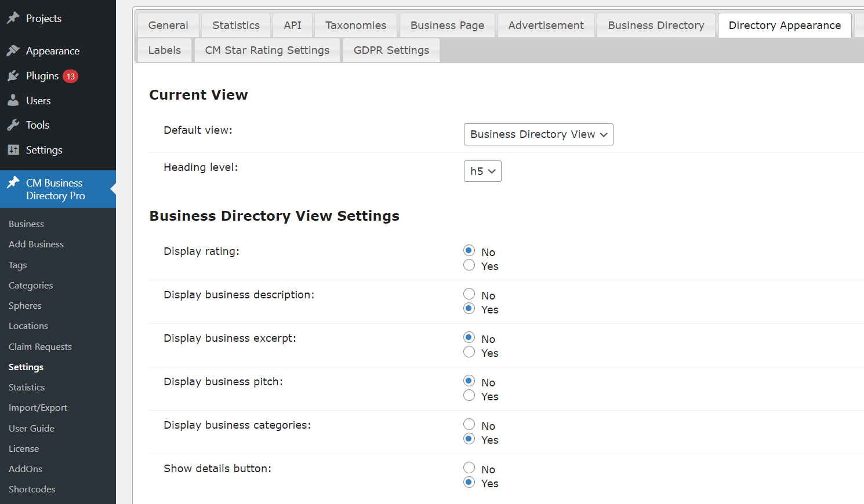Enable Display rating by selecting Yes
This screenshot has height=504, width=864.
(x=469, y=265)
